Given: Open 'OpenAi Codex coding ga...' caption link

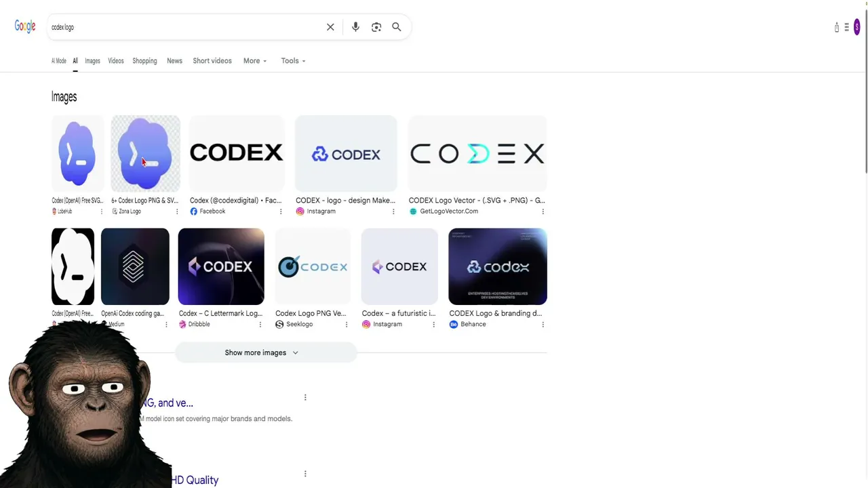Looking at the screenshot, I should pyautogui.click(x=132, y=314).
